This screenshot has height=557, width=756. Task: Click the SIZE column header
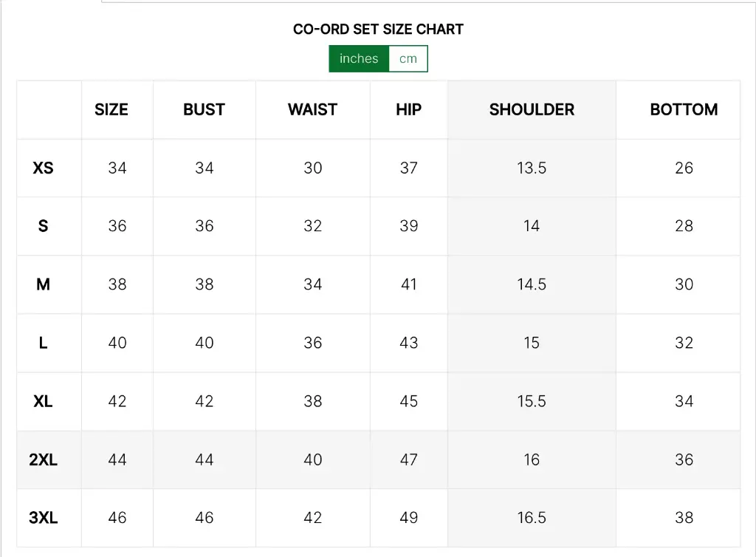pos(111,109)
